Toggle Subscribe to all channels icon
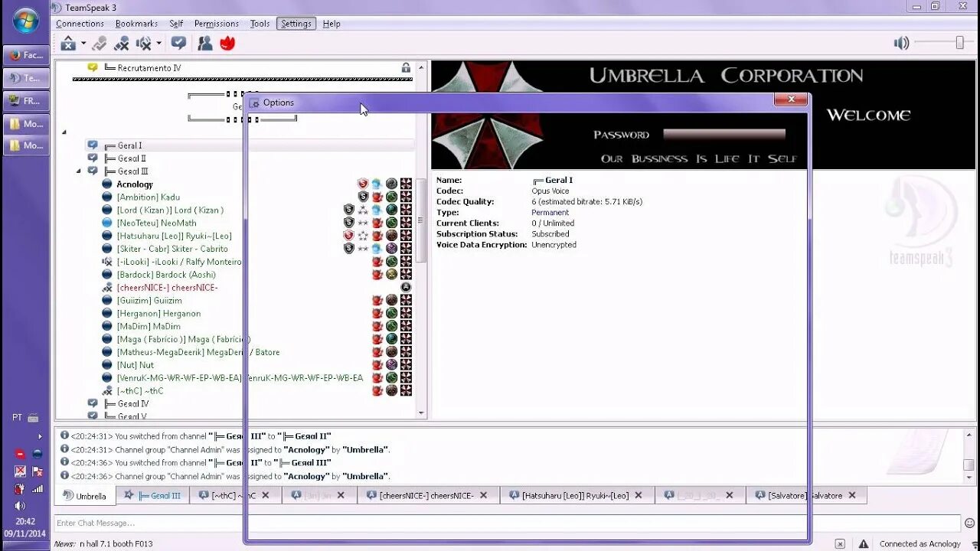Viewport: 980px width, 551px height. 178,44
